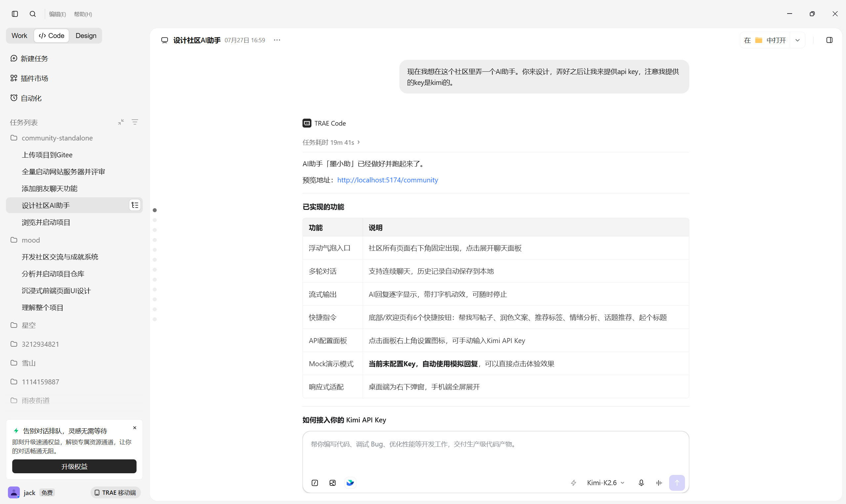
Task: Jump to the last conversation marker dot
Action: point(155,319)
